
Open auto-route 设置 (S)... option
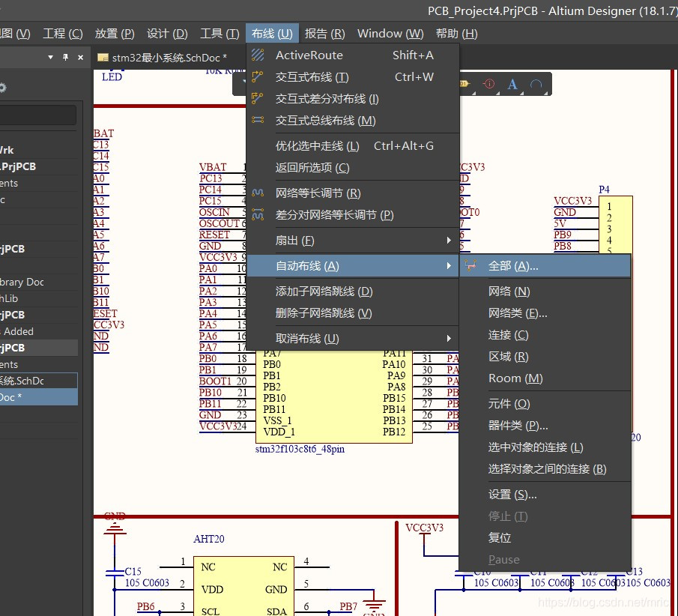[545, 494]
